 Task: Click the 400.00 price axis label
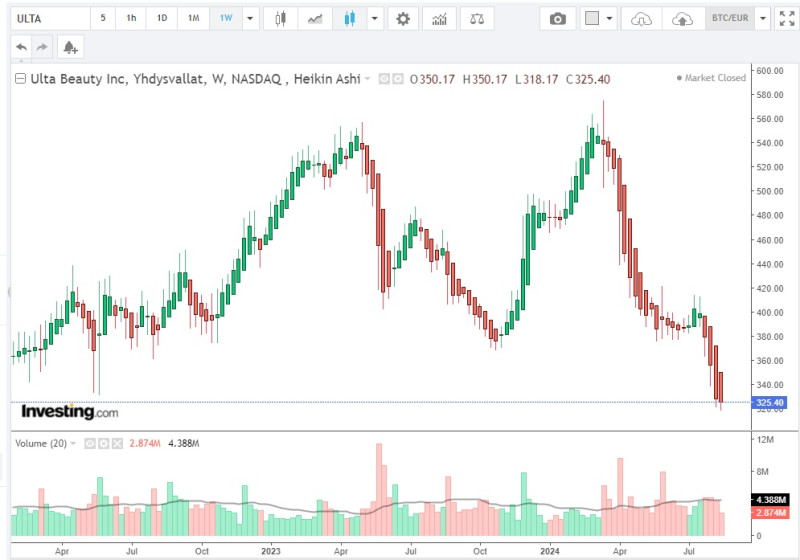(770, 312)
